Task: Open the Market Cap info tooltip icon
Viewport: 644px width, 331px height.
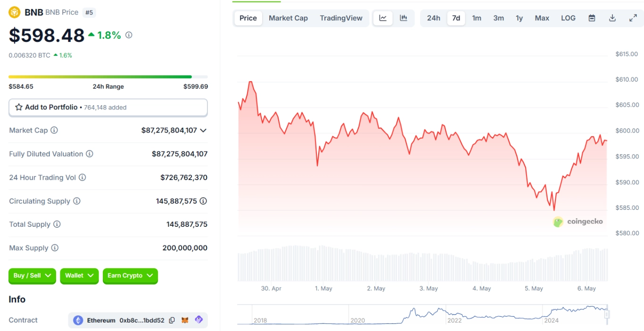Action: (x=54, y=130)
